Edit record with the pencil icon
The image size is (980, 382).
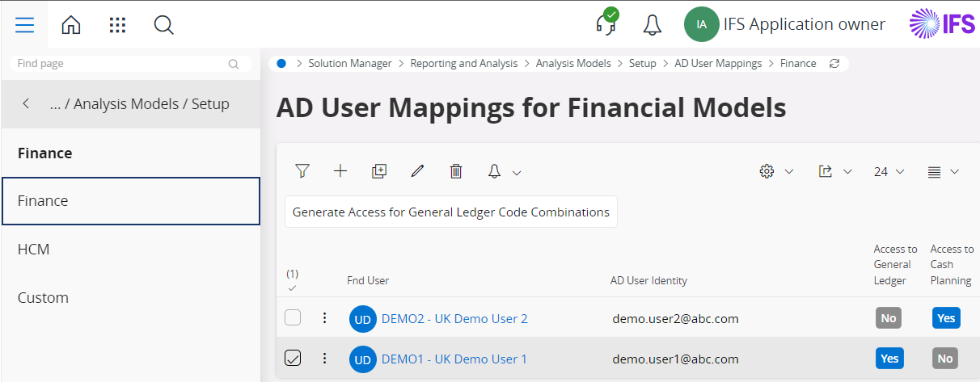(417, 170)
